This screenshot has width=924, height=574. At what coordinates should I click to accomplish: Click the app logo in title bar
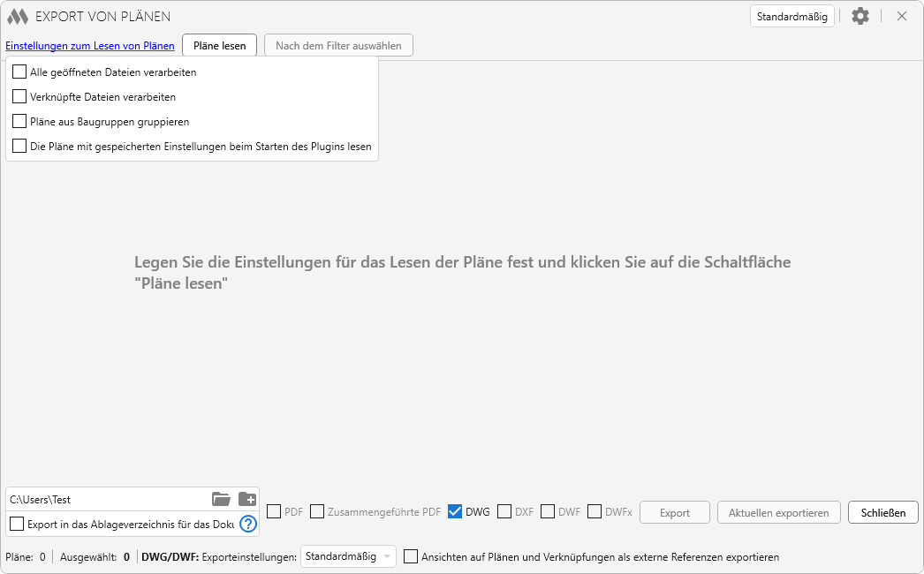click(18, 17)
